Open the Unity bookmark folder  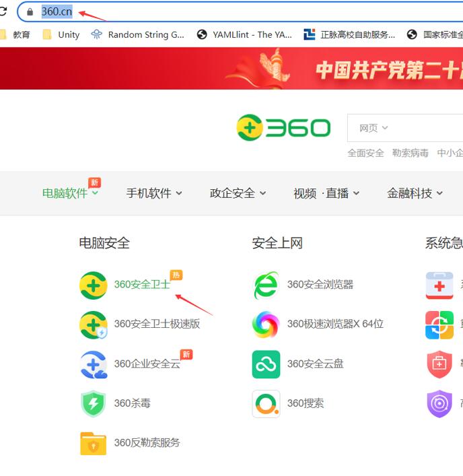coord(61,34)
